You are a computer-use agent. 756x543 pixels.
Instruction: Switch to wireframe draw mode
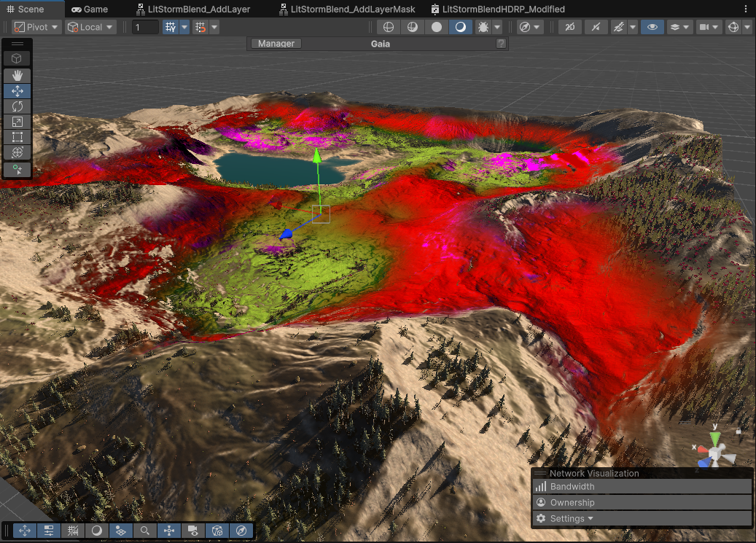tap(389, 27)
